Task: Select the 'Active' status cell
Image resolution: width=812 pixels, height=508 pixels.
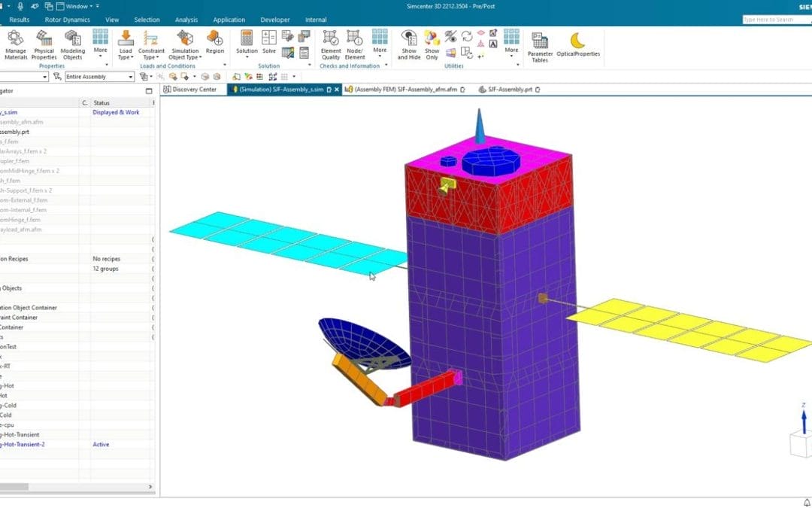Action: pyautogui.click(x=101, y=444)
